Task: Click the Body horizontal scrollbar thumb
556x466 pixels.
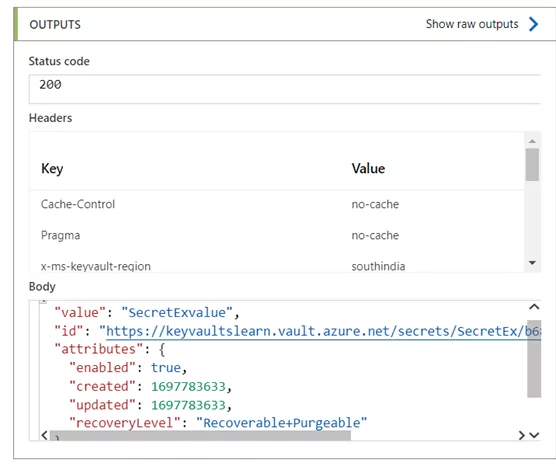Action: pyautogui.click(x=200, y=436)
